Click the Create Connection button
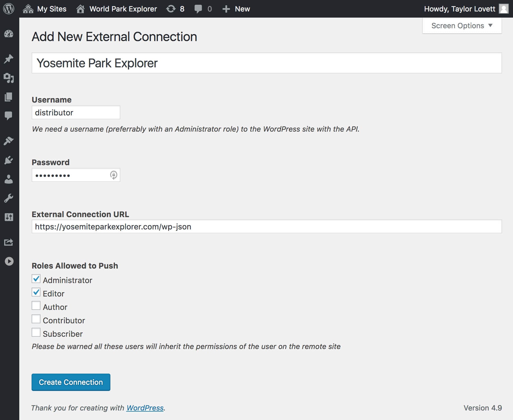This screenshot has height=420, width=513. pyautogui.click(x=71, y=382)
